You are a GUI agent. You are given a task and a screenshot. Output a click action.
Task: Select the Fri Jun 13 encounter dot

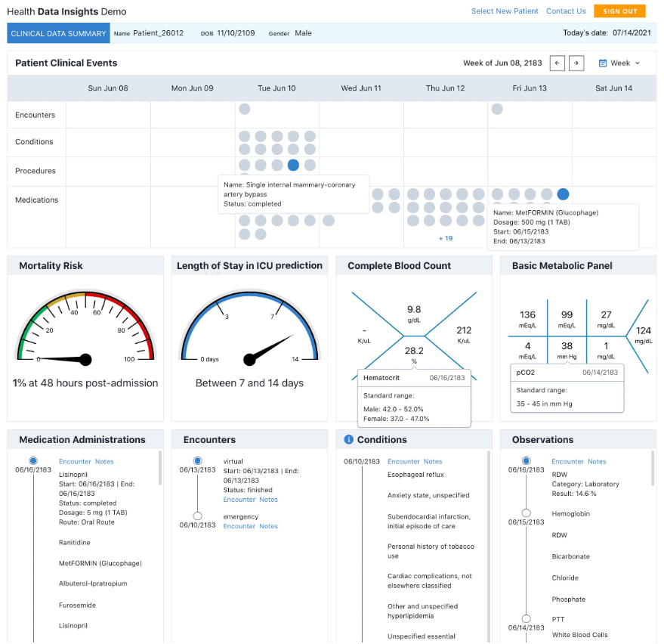coord(497,109)
